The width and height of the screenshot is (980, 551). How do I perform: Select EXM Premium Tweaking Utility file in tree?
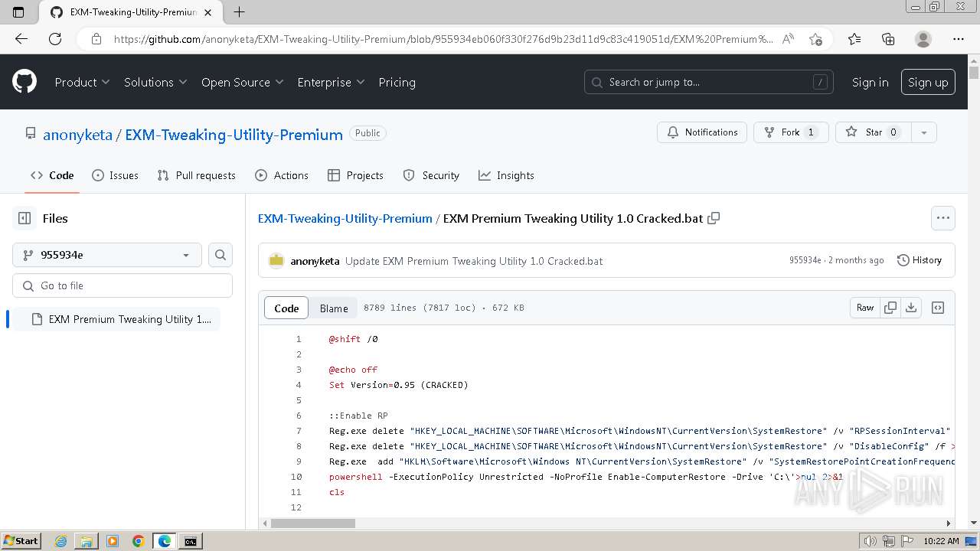tap(116, 319)
